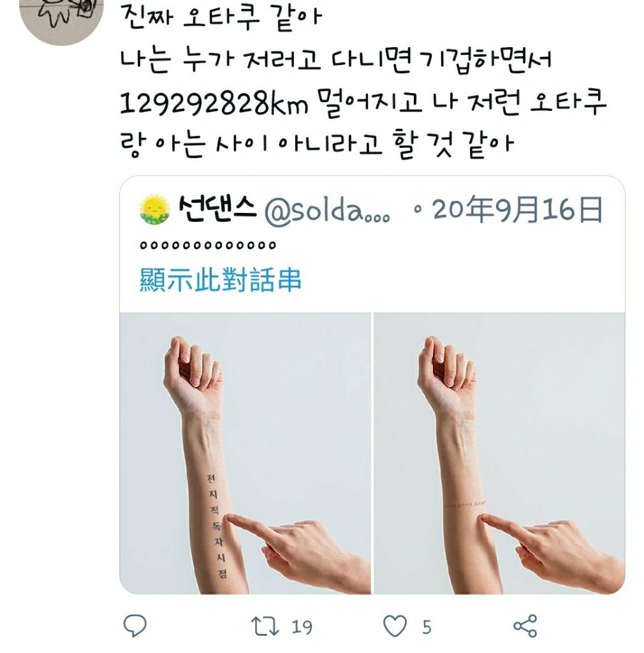Screen dimensions: 644x653
Task: Click the quoted tweet dotted text
Action: coord(208,245)
